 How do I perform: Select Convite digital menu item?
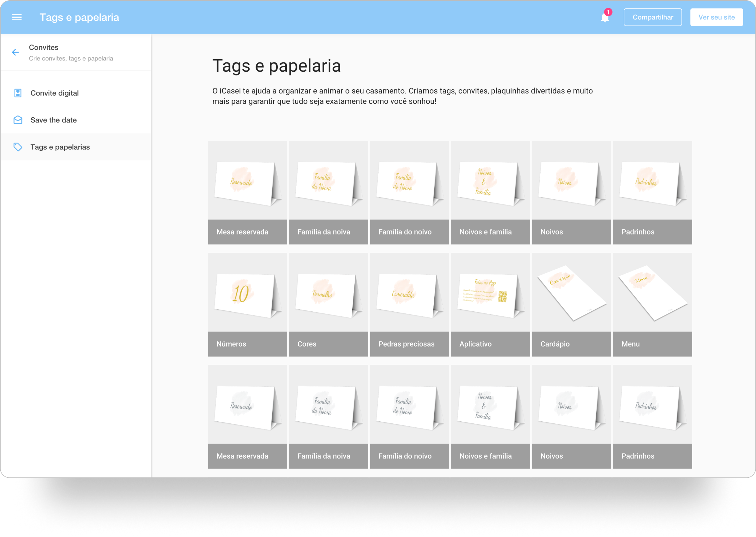pyautogui.click(x=55, y=93)
